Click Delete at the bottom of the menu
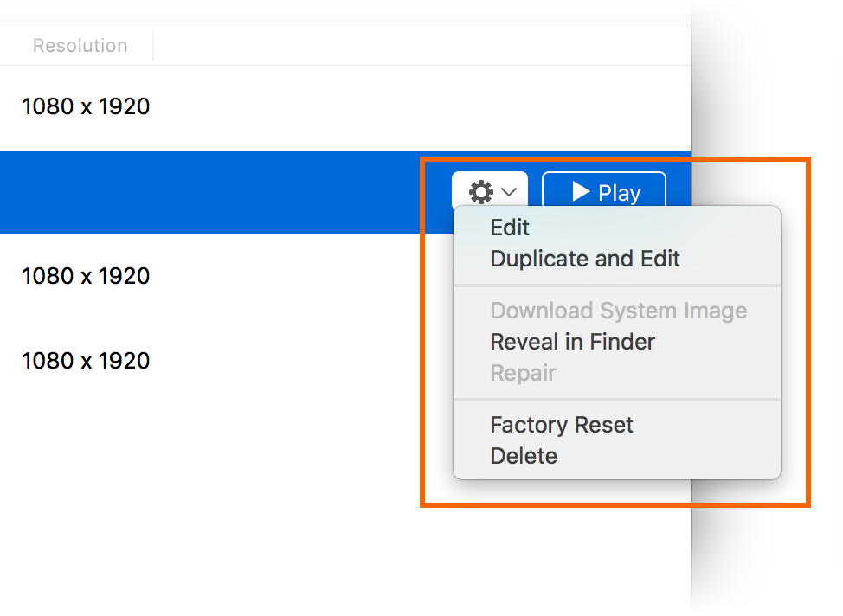Image resolution: width=843 pixels, height=616 pixels. (524, 456)
